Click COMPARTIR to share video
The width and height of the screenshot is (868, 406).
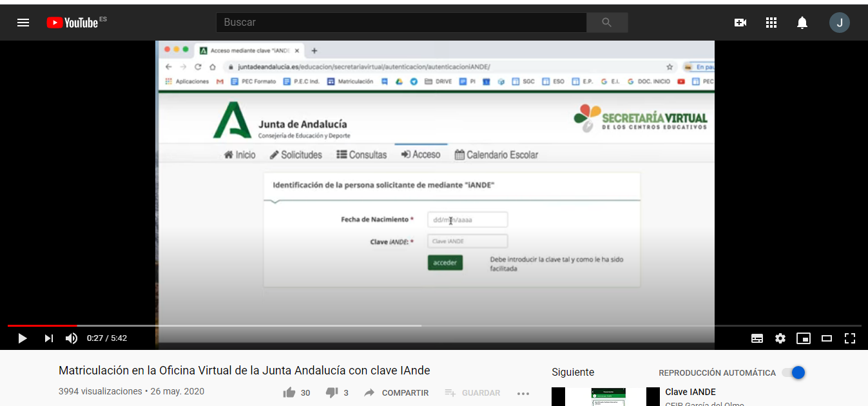(396, 392)
